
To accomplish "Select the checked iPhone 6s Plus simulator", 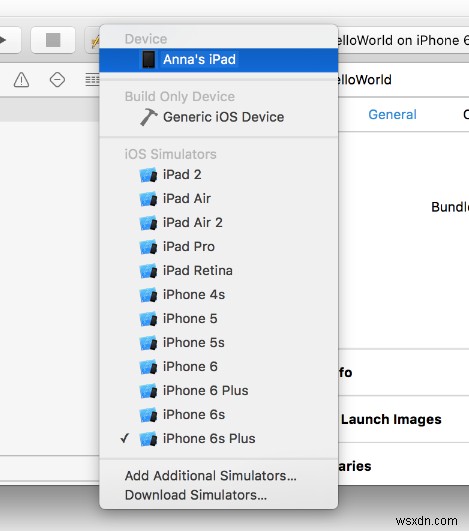I will pos(218,439).
